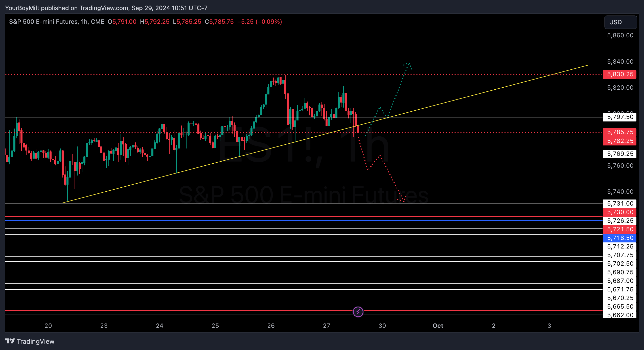Click the 5,782.25 red price label

(x=620, y=141)
